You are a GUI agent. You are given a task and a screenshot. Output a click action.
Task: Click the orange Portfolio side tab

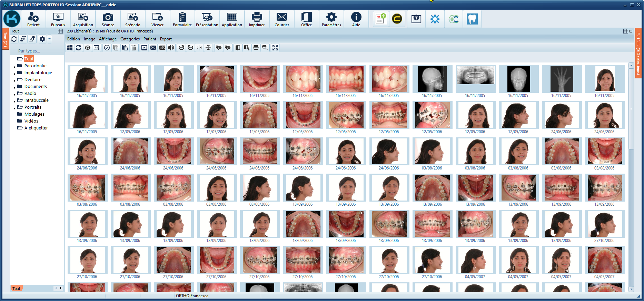[x=638, y=54]
